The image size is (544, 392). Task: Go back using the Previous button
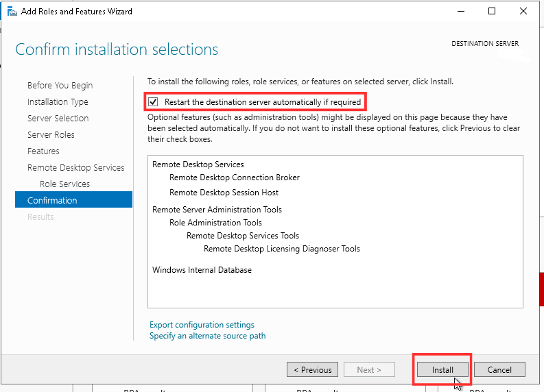pos(313,370)
